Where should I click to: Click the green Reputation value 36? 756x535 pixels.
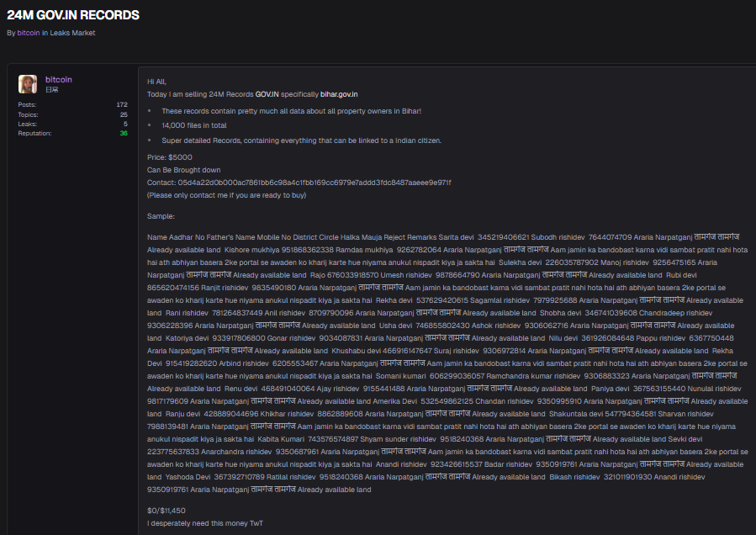[124, 134]
